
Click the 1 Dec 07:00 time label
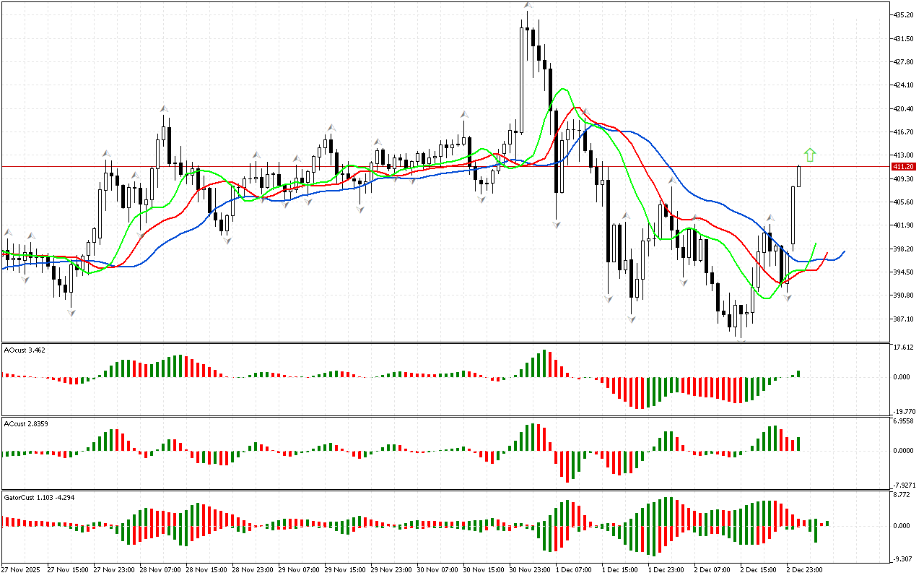[x=575, y=569]
